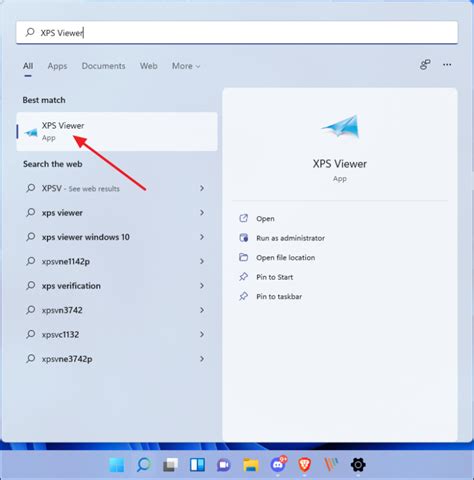This screenshot has height=480, width=474.
Task: Open the Discord icon with notification badge
Action: 279,464
